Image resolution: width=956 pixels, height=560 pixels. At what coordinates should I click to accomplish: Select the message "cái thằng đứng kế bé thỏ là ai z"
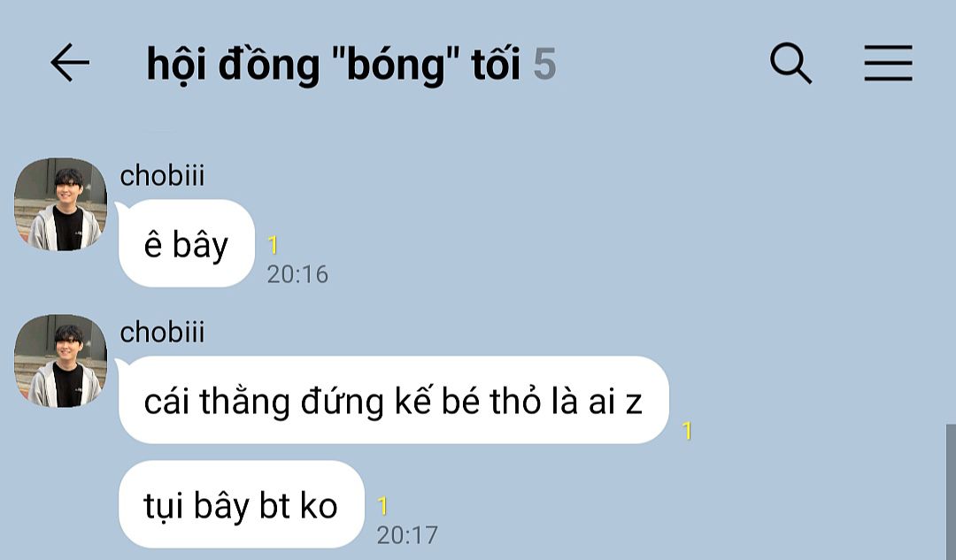[x=393, y=400]
